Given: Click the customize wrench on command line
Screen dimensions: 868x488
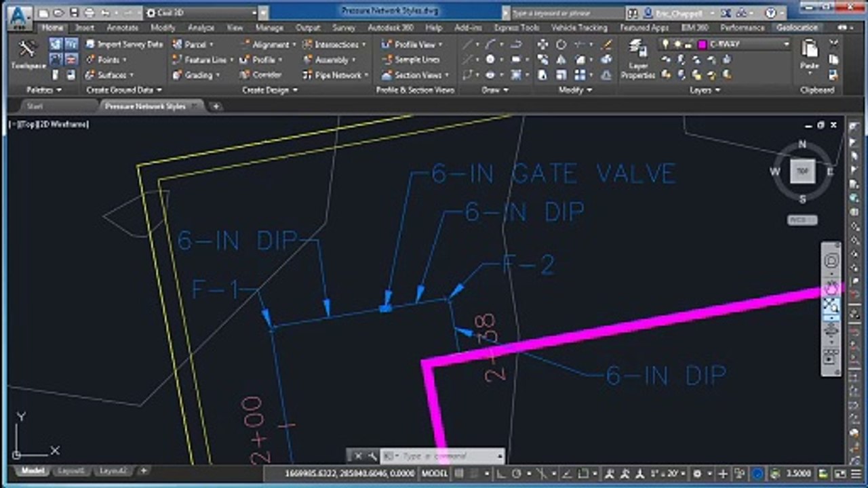Looking at the screenshot, I should (x=372, y=456).
